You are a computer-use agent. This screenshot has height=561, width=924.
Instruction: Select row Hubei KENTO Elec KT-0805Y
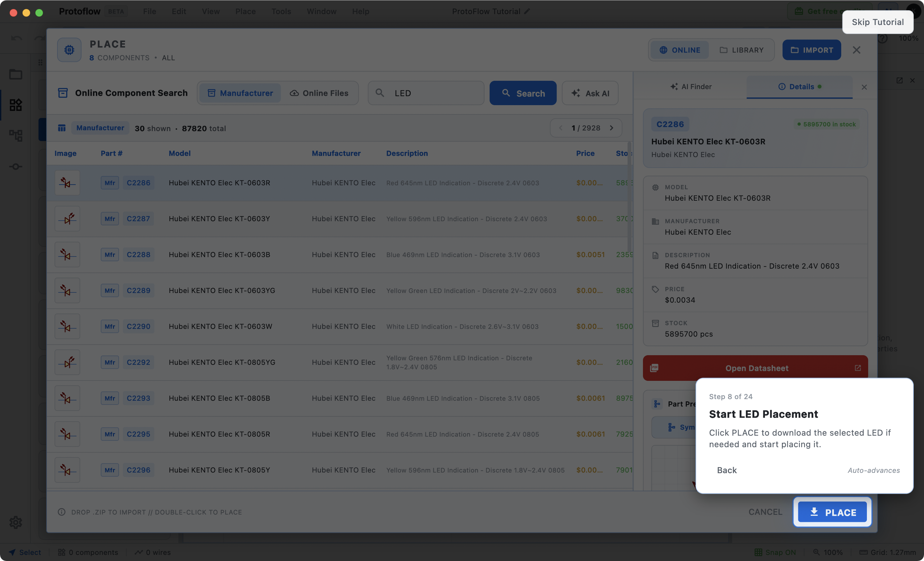(340, 470)
